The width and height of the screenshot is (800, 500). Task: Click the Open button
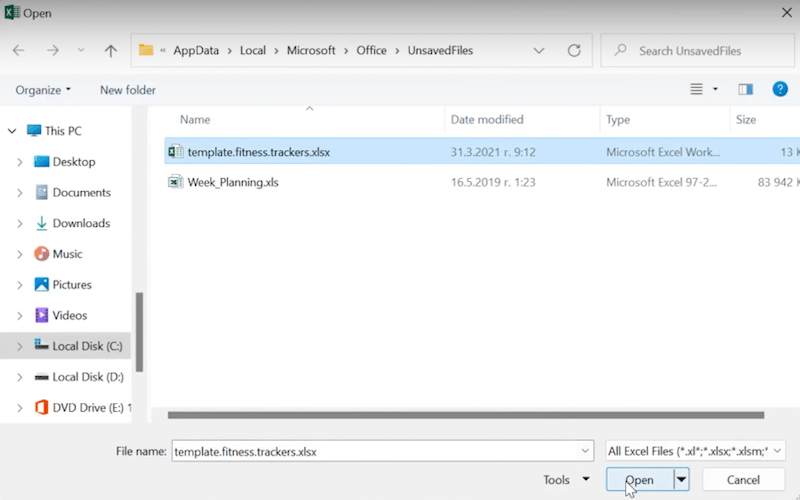[x=640, y=480]
